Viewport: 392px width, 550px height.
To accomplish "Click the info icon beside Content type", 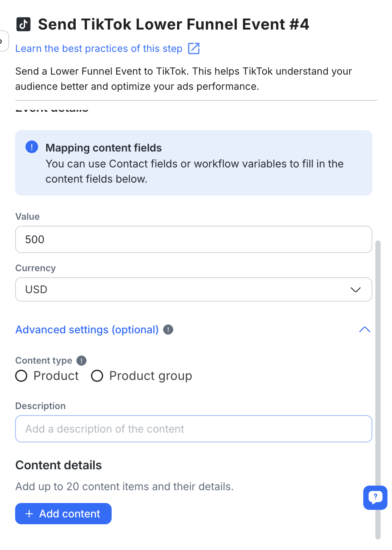I will [x=81, y=361].
